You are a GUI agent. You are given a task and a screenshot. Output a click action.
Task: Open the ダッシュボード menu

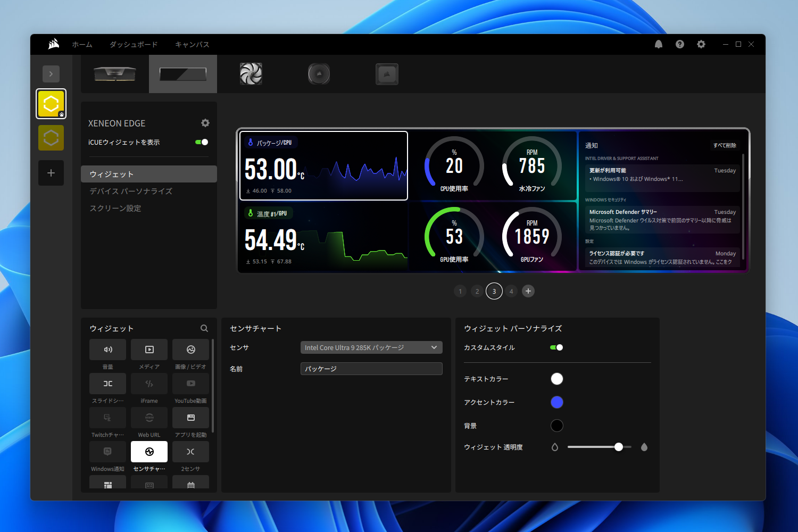click(x=133, y=45)
